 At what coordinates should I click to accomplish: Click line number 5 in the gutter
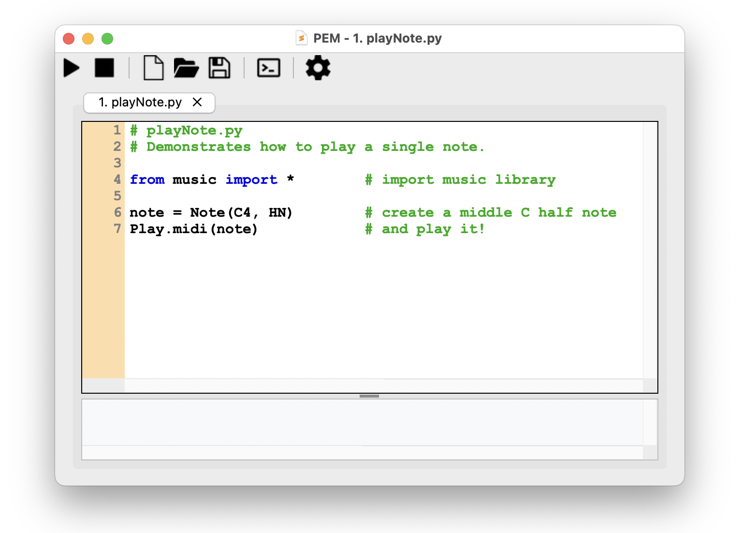[117, 196]
